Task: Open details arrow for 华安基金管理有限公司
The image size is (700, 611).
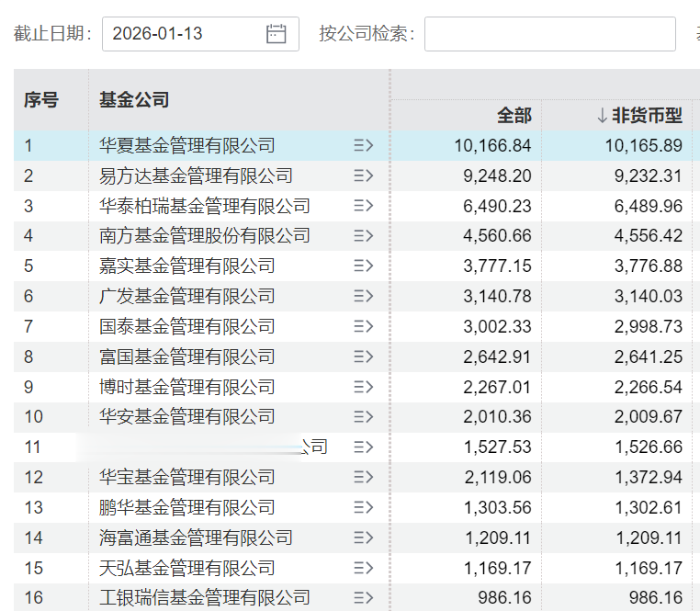Action: (364, 417)
